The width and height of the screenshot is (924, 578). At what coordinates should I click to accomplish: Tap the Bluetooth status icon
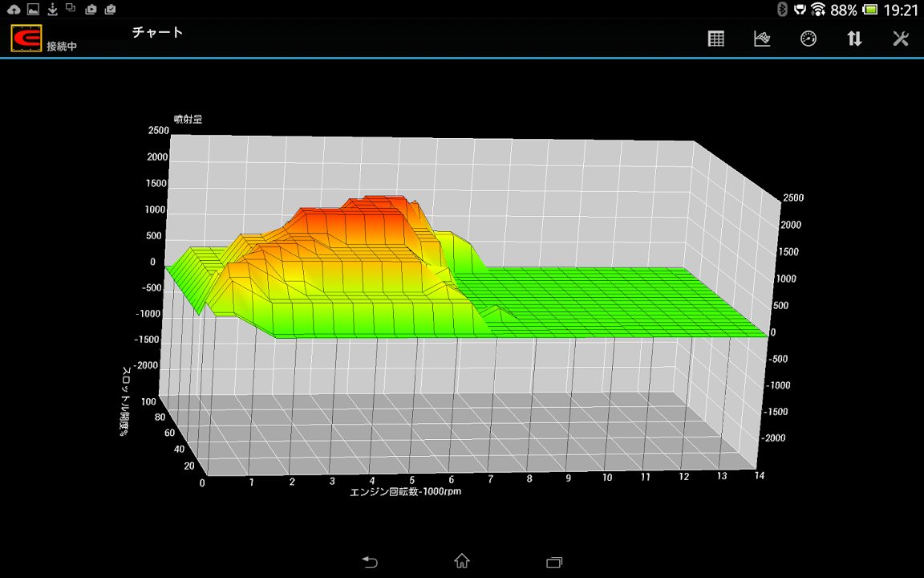(782, 10)
